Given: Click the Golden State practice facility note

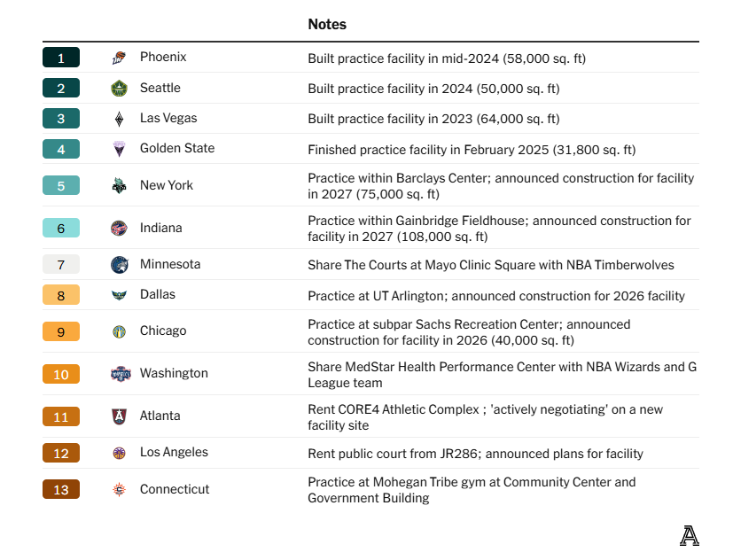Looking at the screenshot, I should click(472, 150).
